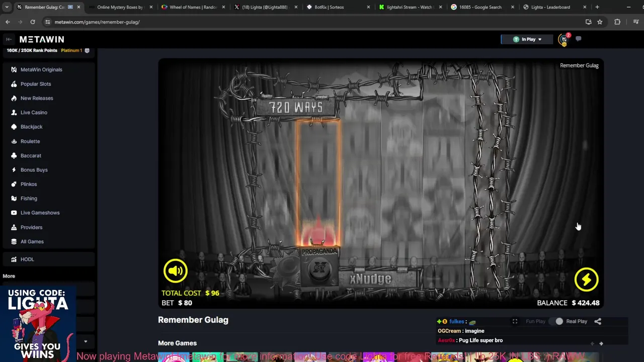Click the address bar URL
Image resolution: width=644 pixels, height=362 pixels.
point(97,22)
